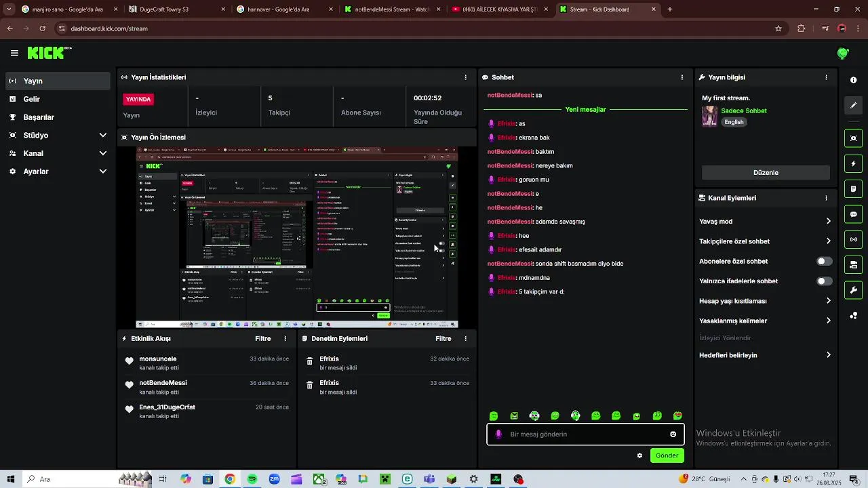868x488 pixels.
Task: Switch to manjiro sano Google browser tab
Action: [69, 9]
